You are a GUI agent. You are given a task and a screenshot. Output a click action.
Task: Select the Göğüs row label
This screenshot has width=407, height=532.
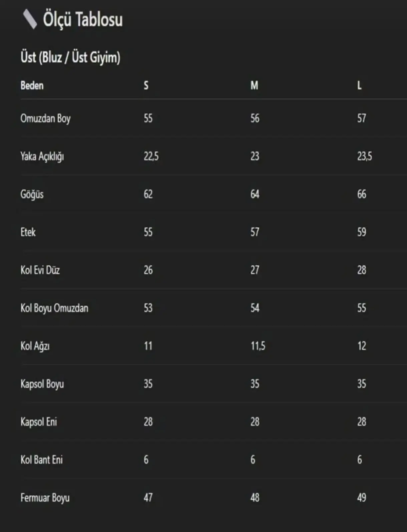[32, 195]
